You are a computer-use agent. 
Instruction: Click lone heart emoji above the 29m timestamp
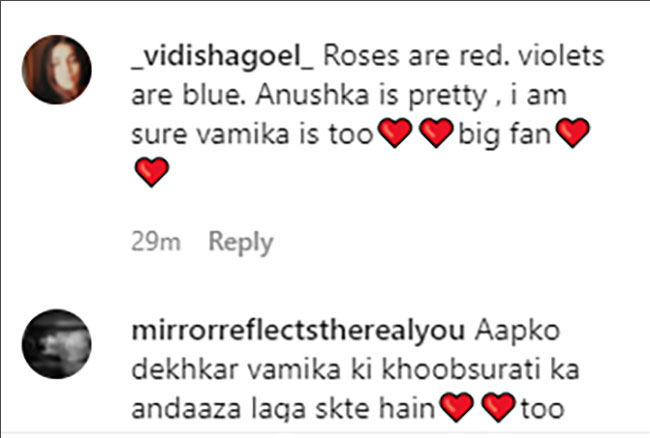click(x=152, y=172)
